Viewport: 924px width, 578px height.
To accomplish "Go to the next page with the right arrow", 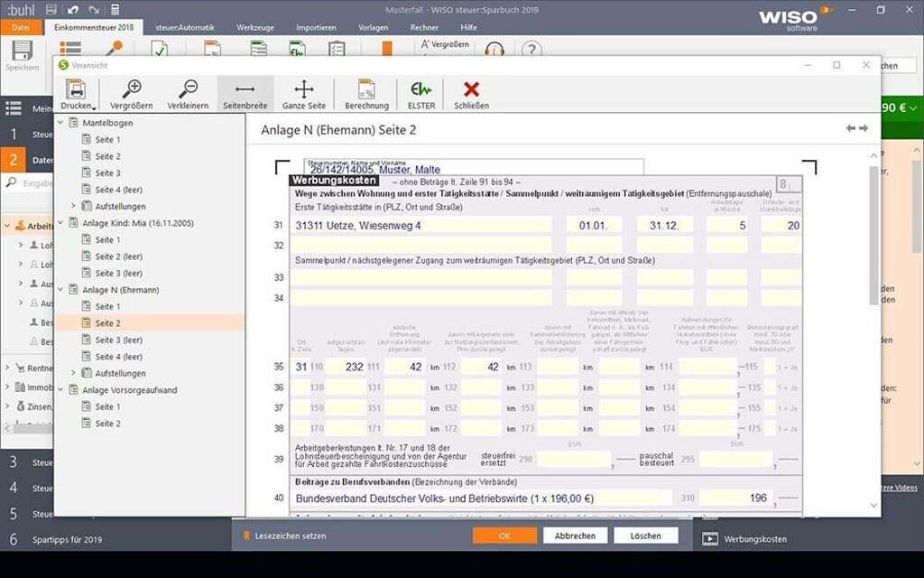I will point(864,128).
